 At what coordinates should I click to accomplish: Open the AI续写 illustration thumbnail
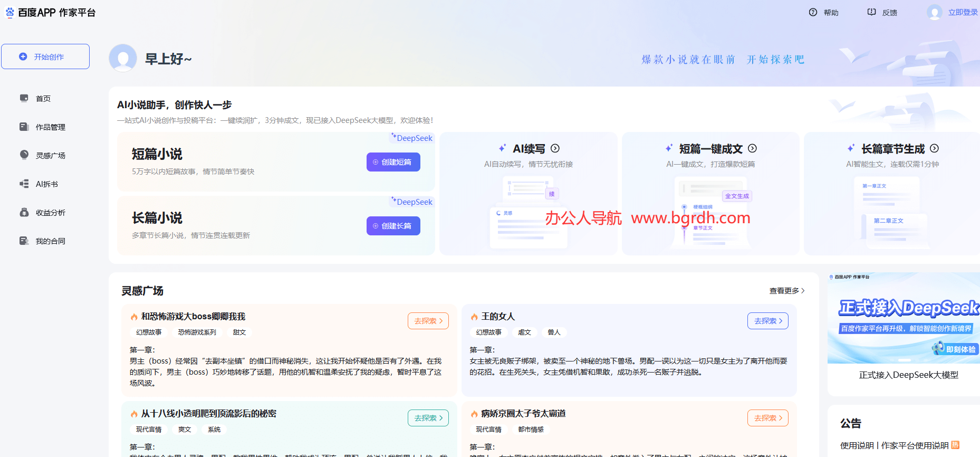click(x=529, y=213)
